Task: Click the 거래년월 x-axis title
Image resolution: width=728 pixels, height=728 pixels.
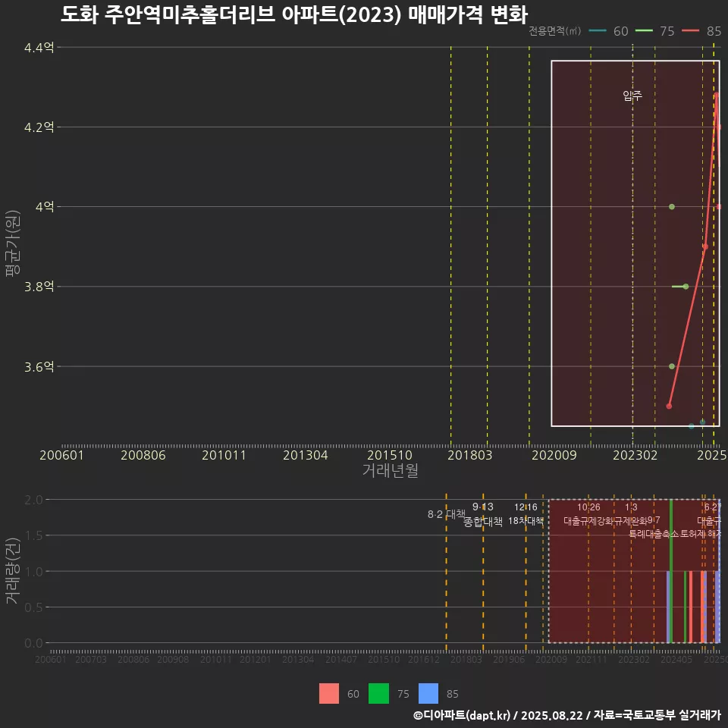Action: coord(390,470)
